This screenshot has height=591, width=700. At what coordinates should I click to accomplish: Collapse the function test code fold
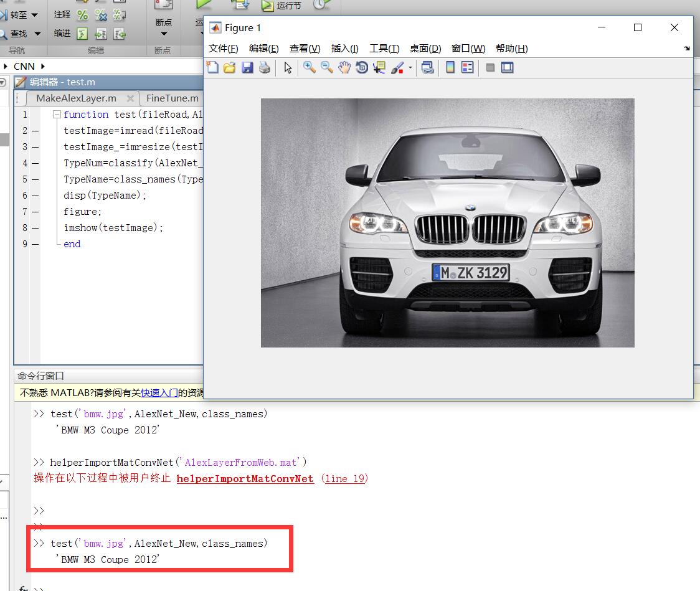(x=57, y=114)
